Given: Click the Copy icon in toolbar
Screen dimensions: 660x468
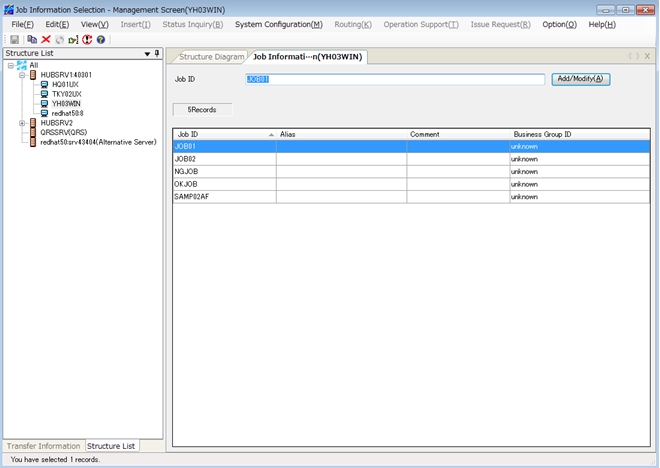Looking at the screenshot, I should (32, 39).
